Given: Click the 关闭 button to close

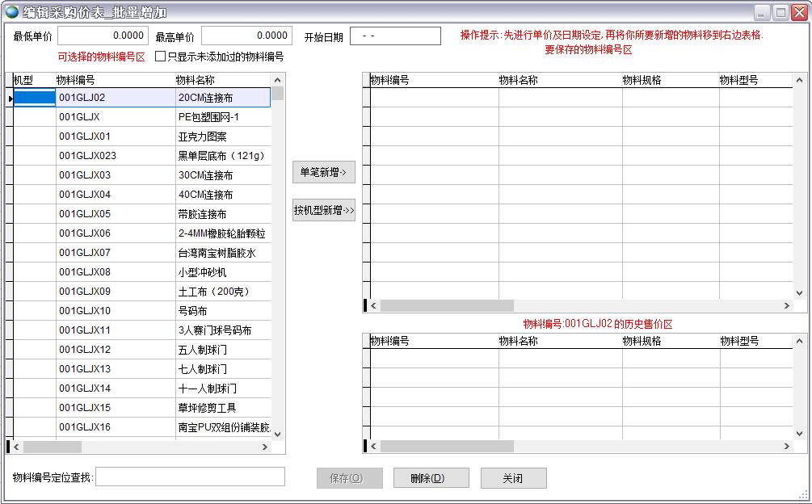Looking at the screenshot, I should (x=513, y=477).
